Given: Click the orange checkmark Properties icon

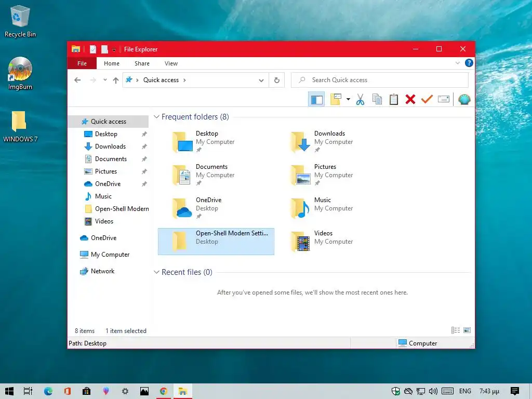Looking at the screenshot, I should (427, 99).
